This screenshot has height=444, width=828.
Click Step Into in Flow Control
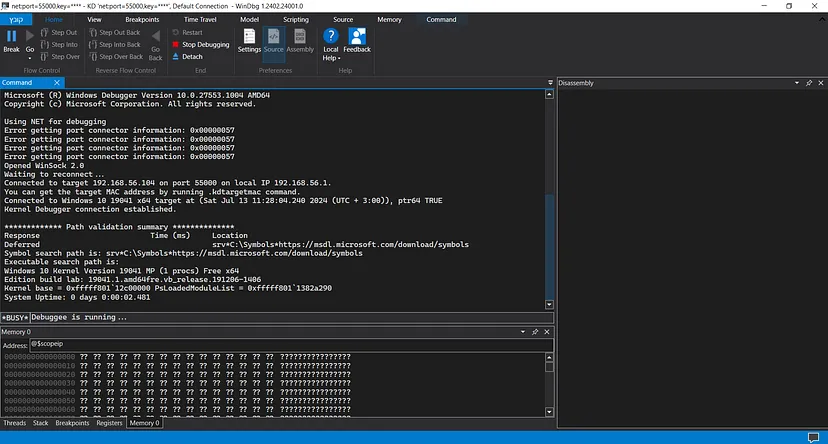[x=59, y=44]
